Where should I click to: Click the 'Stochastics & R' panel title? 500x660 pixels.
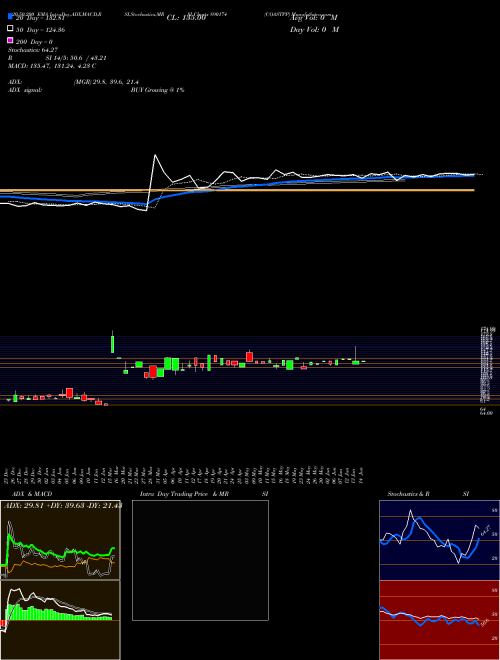(x=408, y=494)
